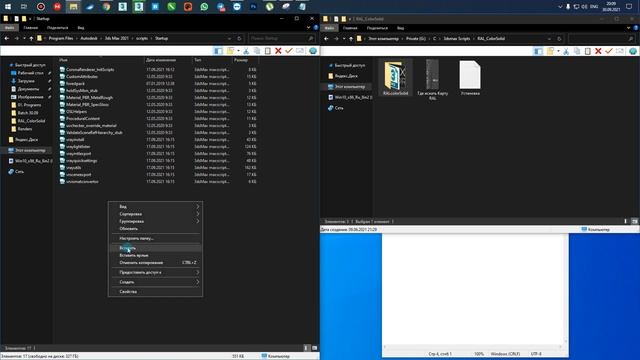Click the red X Delete icon in RAL_ColorSolid window toolbar
This screenshot has height=360, width=640.
click(x=598, y=51)
